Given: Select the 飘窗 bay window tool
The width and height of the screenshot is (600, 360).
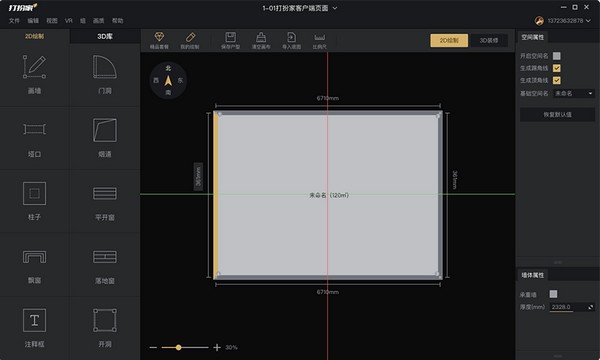Looking at the screenshot, I should 34,265.
